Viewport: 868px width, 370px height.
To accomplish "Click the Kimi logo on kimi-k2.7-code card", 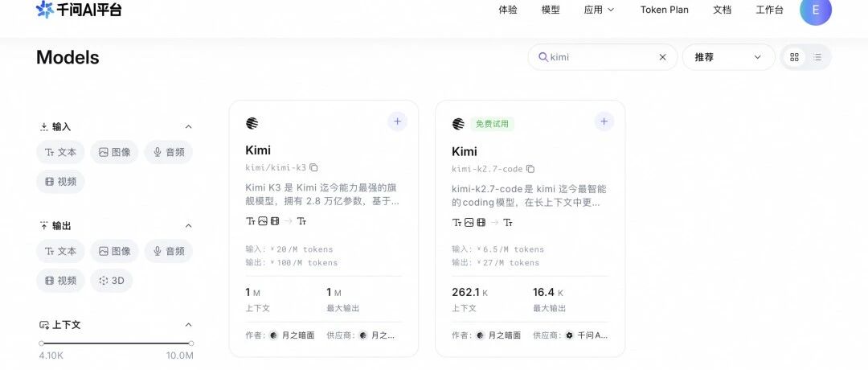I will pos(458,124).
